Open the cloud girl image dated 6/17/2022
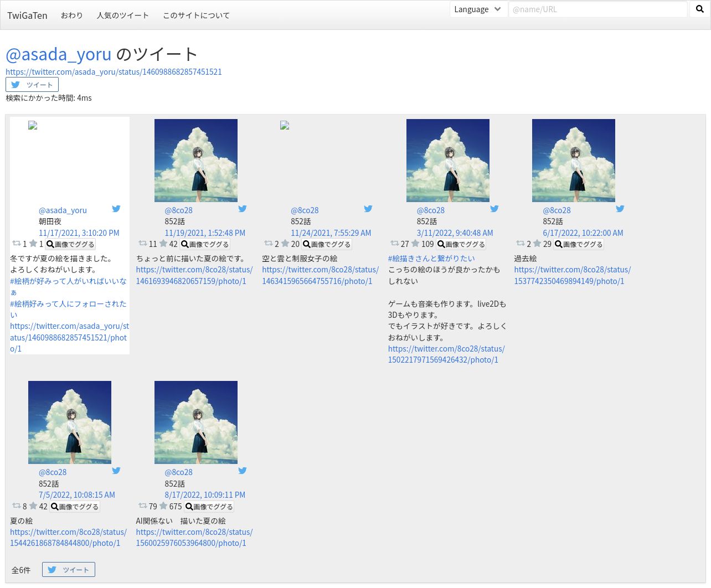The image size is (711, 588). 574,161
